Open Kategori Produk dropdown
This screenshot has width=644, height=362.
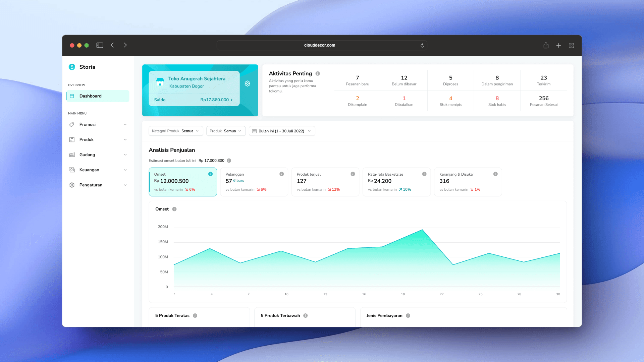click(175, 131)
